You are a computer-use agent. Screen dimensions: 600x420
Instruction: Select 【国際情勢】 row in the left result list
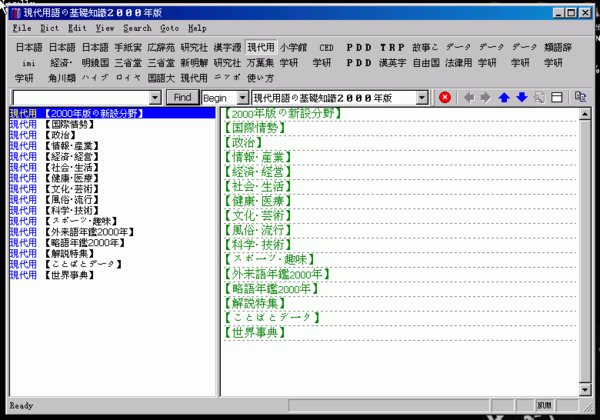112,124
